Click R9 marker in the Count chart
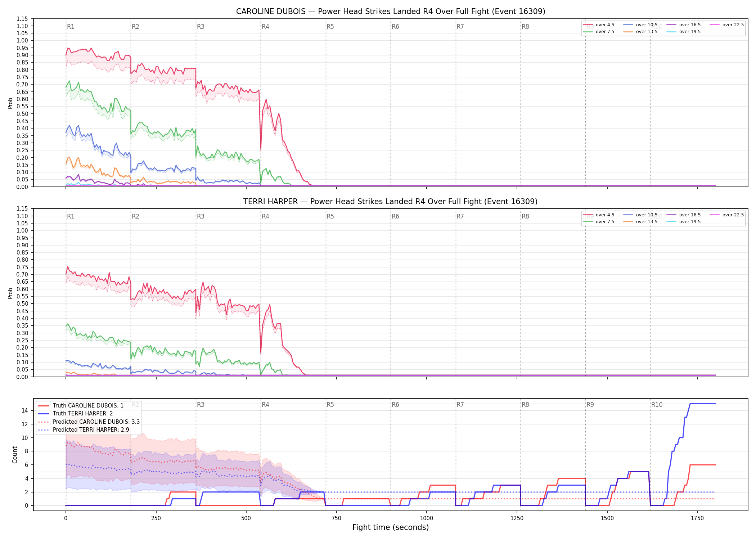This screenshot has width=756, height=540. pyautogui.click(x=590, y=405)
